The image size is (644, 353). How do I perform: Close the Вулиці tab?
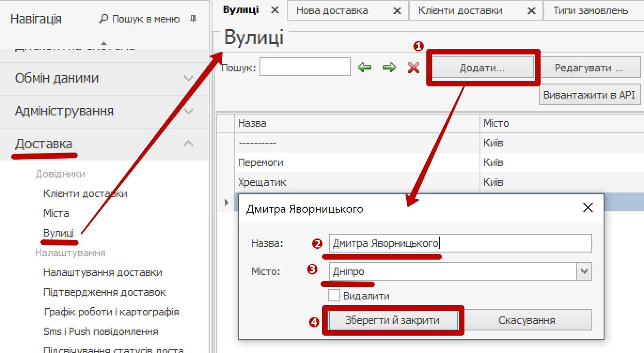click(275, 10)
